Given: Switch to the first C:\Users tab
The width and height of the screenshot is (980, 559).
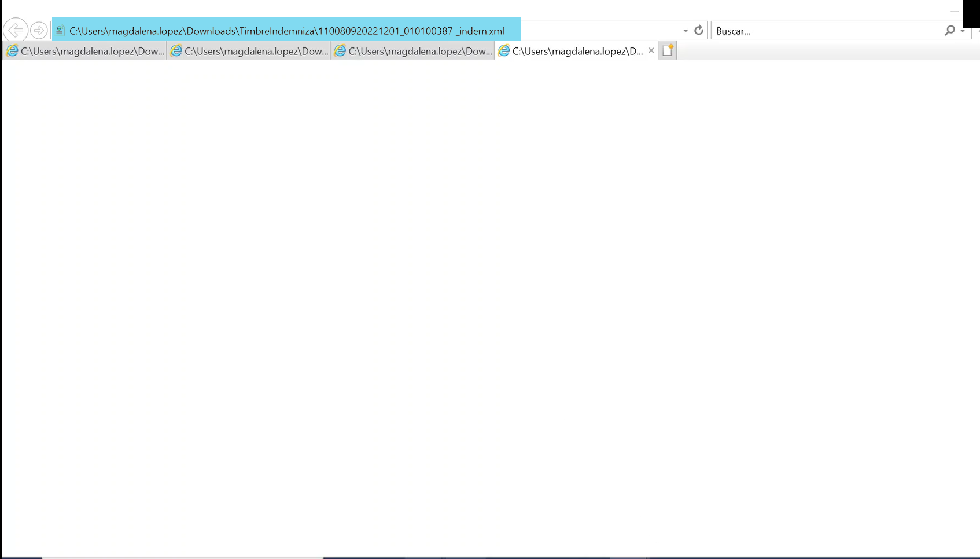Looking at the screenshot, I should 85,51.
